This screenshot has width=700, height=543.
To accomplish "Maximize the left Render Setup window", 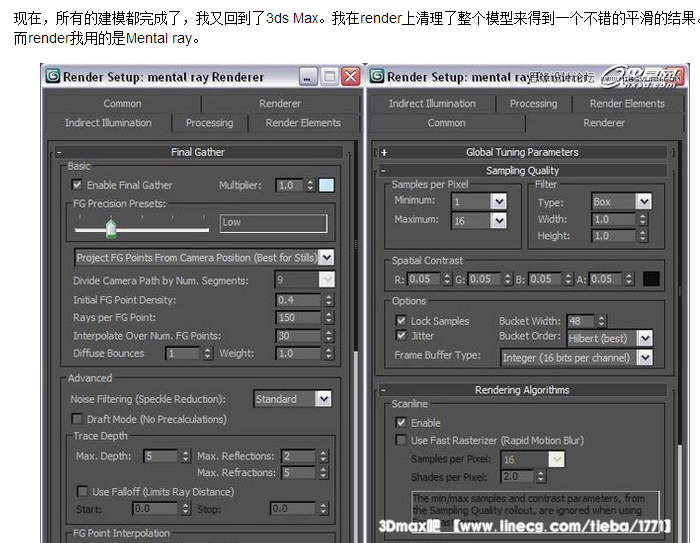I will pos(329,77).
